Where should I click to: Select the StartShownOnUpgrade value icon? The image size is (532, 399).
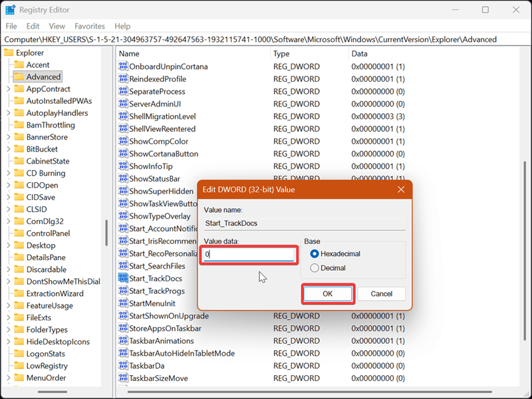pyautogui.click(x=123, y=315)
